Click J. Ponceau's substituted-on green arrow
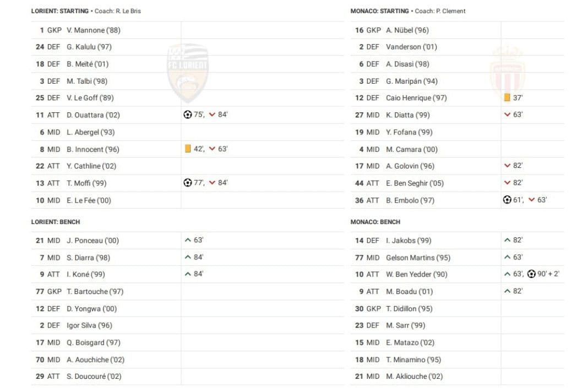The image size is (588, 392). [188, 240]
